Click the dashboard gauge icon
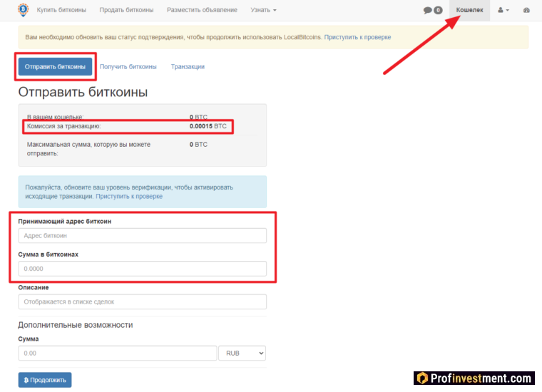 click(526, 10)
